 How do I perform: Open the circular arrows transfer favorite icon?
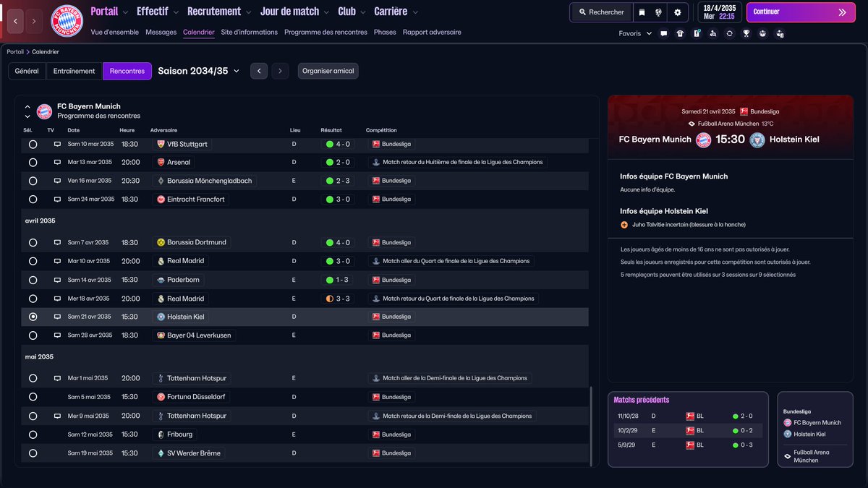tap(730, 33)
